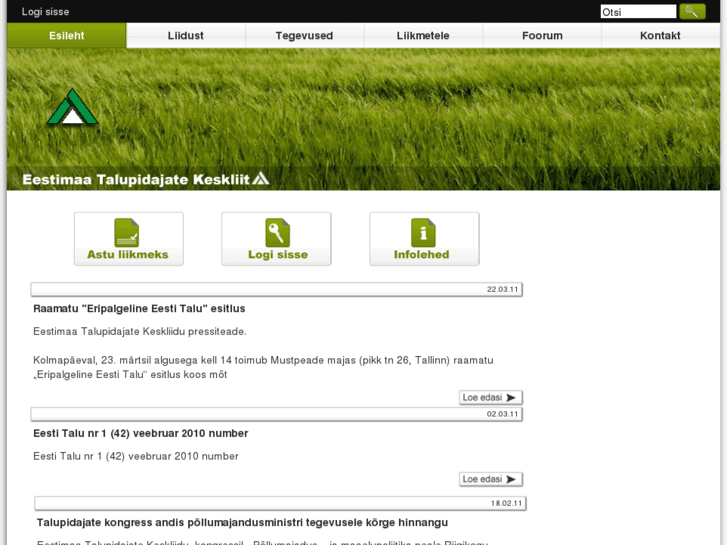Click the green grass field banner image
The width and height of the screenshot is (727, 545).
tap(364, 119)
